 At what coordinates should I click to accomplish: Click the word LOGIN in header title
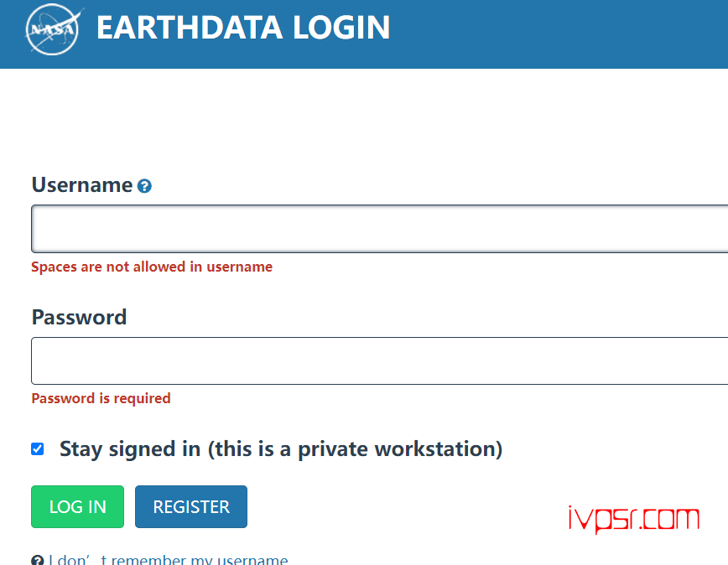click(x=341, y=28)
